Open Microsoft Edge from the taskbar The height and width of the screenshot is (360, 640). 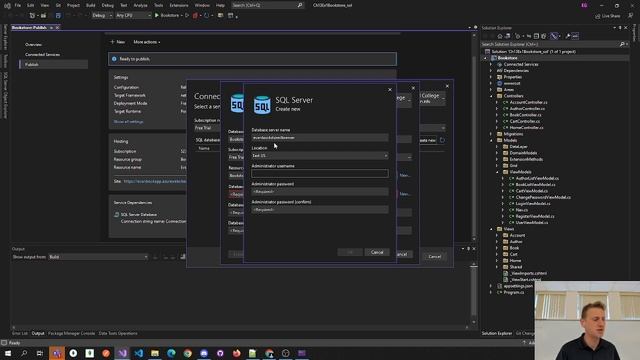[171, 353]
